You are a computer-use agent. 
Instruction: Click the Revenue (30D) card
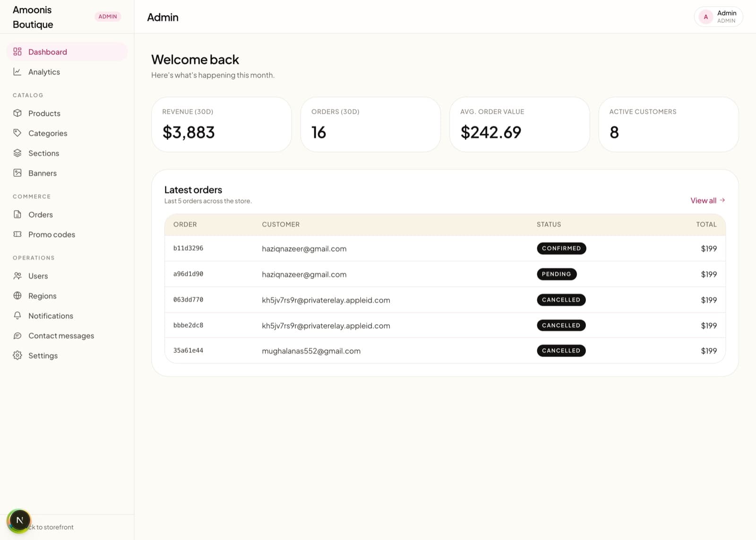[222, 124]
